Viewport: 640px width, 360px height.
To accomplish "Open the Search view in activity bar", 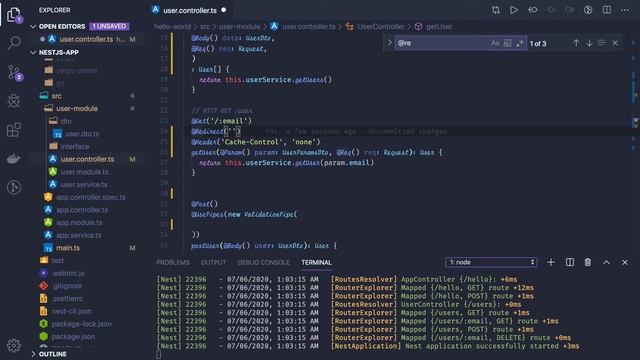I will point(13,42).
